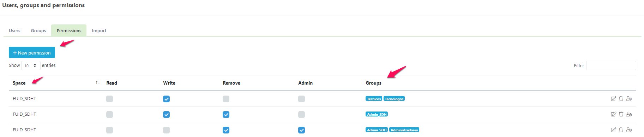Edit the Admin_SDH Administradores permission row
644x137 pixels.
click(x=613, y=130)
